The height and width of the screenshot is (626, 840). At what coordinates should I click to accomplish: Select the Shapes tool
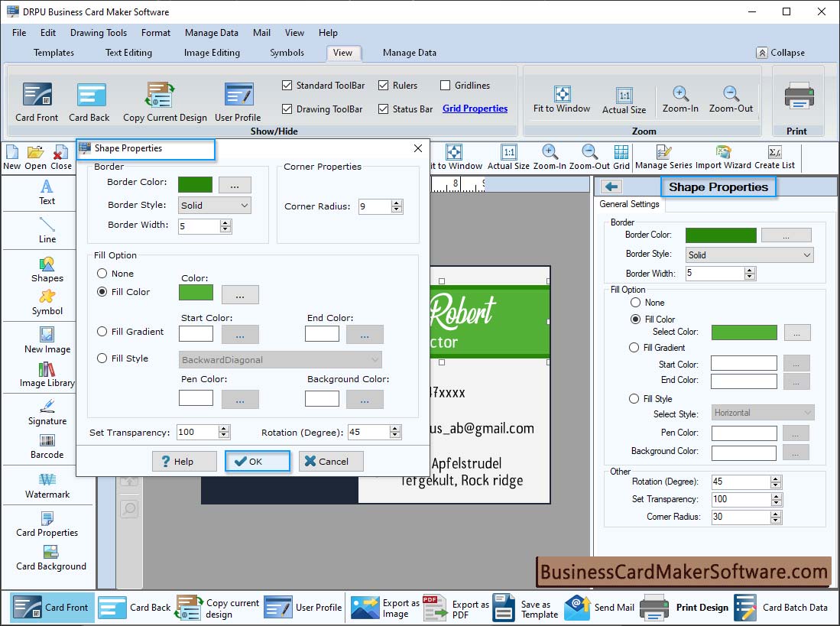click(x=47, y=270)
